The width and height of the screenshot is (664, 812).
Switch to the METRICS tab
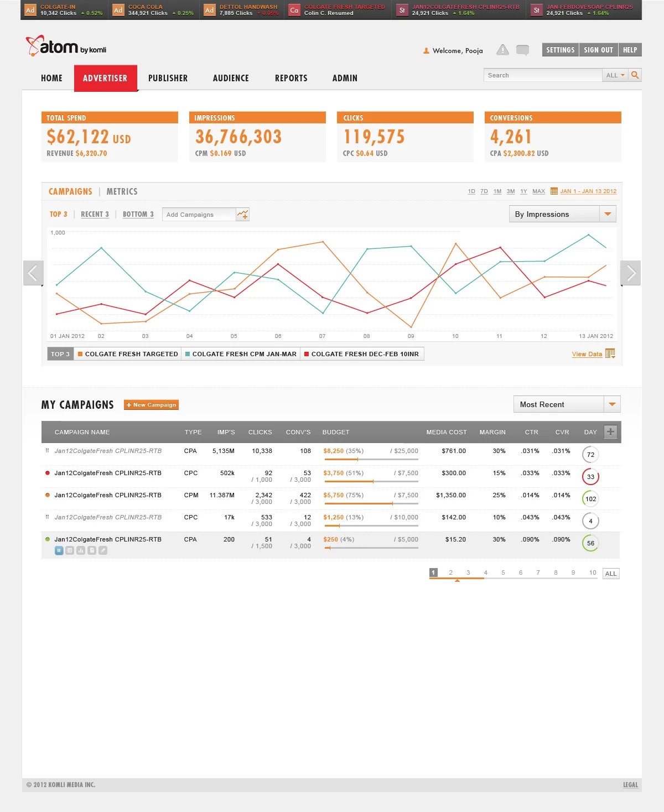click(x=122, y=191)
